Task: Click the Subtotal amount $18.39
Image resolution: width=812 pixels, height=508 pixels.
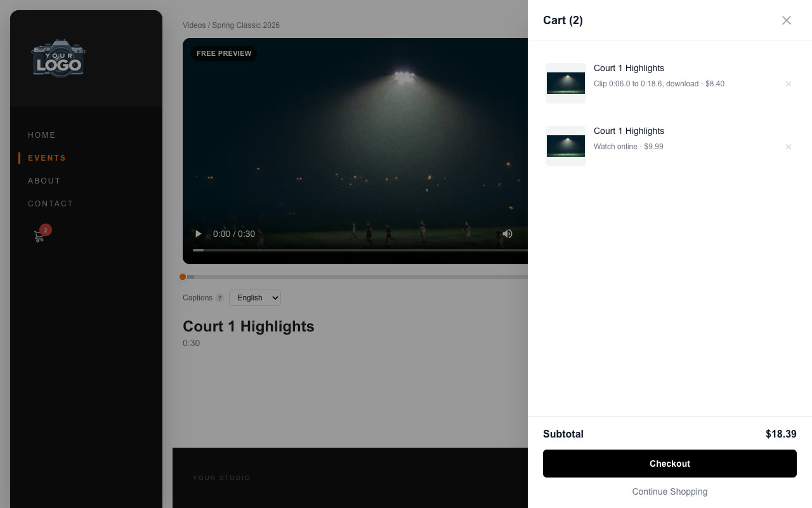Action: pos(781,434)
